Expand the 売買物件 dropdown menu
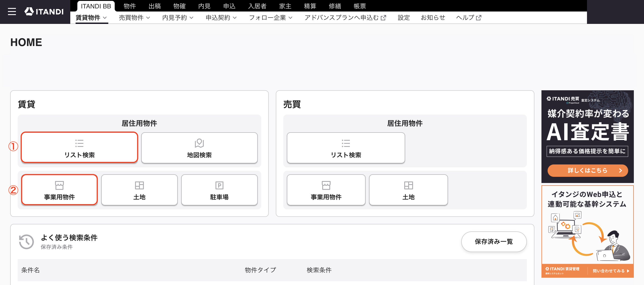Viewport: 644px width, 285px height. tap(135, 17)
